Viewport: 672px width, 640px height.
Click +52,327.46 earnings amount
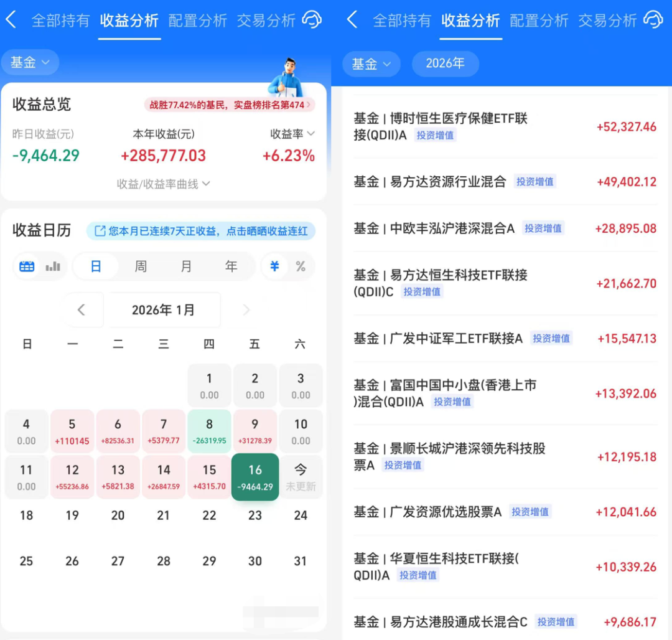click(626, 127)
